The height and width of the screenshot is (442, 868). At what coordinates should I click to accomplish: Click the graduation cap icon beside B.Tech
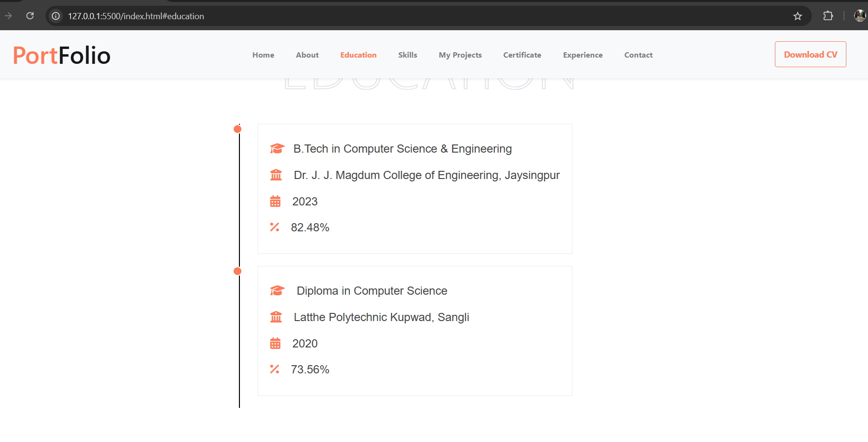[x=277, y=149]
